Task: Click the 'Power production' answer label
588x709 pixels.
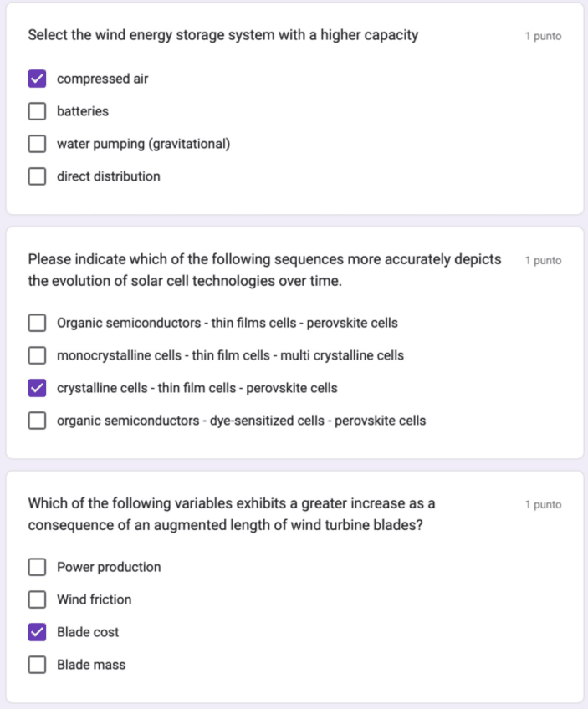Action: 109,568
